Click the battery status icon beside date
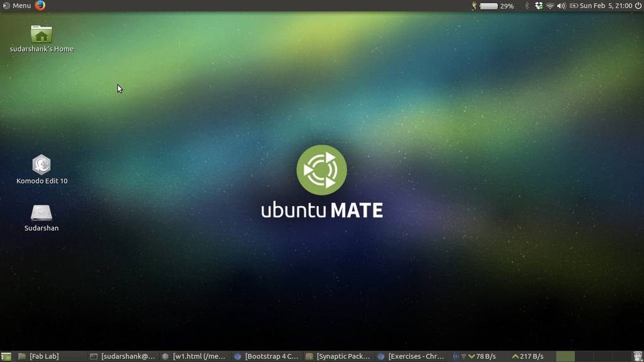The height and width of the screenshot is (362, 644). 574,6
